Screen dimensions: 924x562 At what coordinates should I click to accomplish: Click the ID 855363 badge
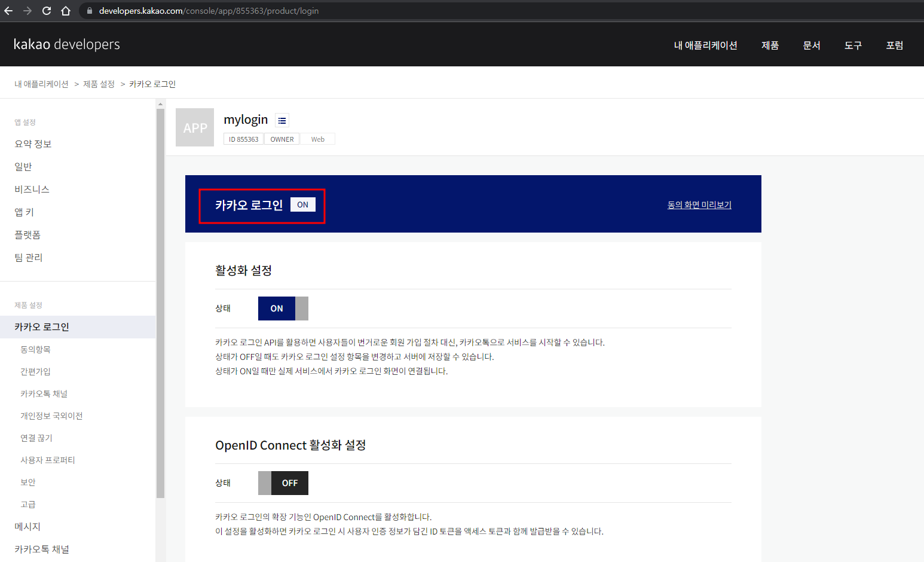coord(243,139)
